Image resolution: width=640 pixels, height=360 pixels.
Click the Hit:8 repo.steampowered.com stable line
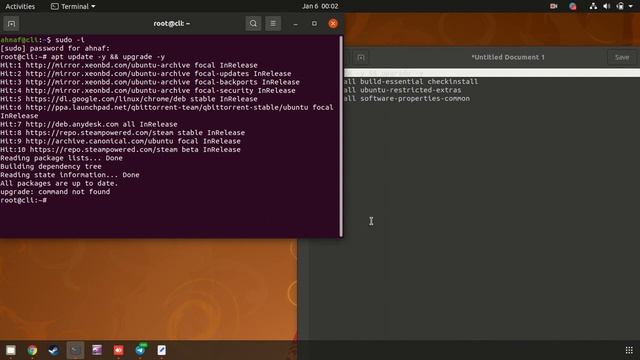(x=122, y=133)
